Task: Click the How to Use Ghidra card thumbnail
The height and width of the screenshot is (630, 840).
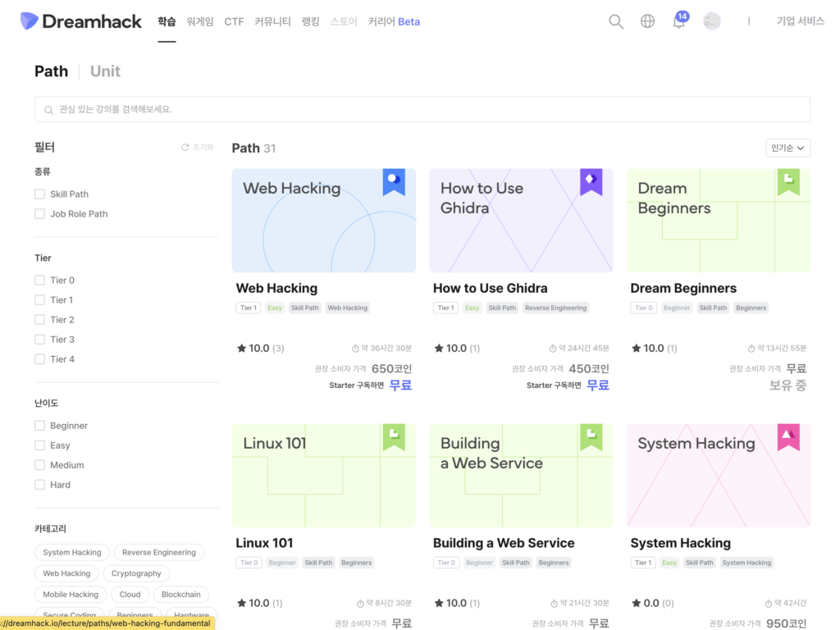Action: point(521,221)
